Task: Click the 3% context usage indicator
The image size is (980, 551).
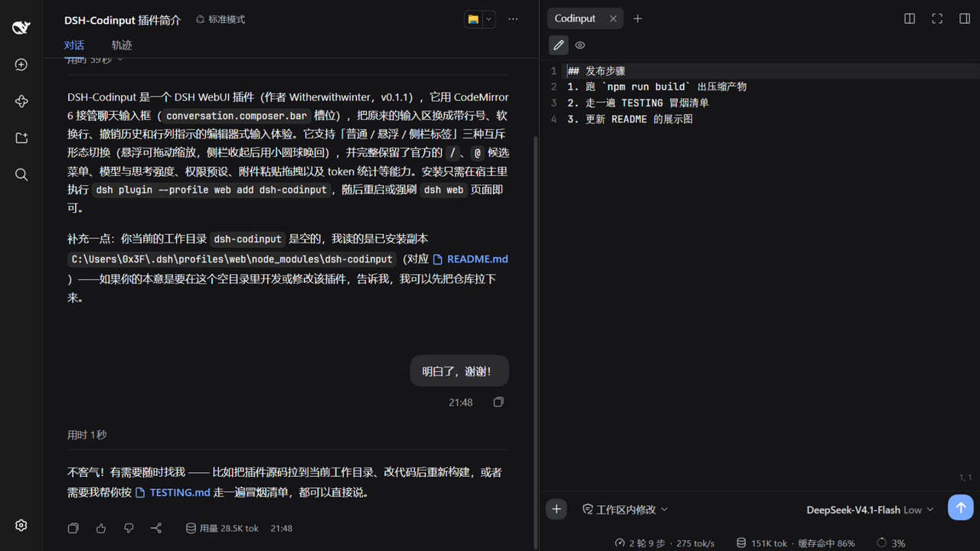Action: pos(891,543)
